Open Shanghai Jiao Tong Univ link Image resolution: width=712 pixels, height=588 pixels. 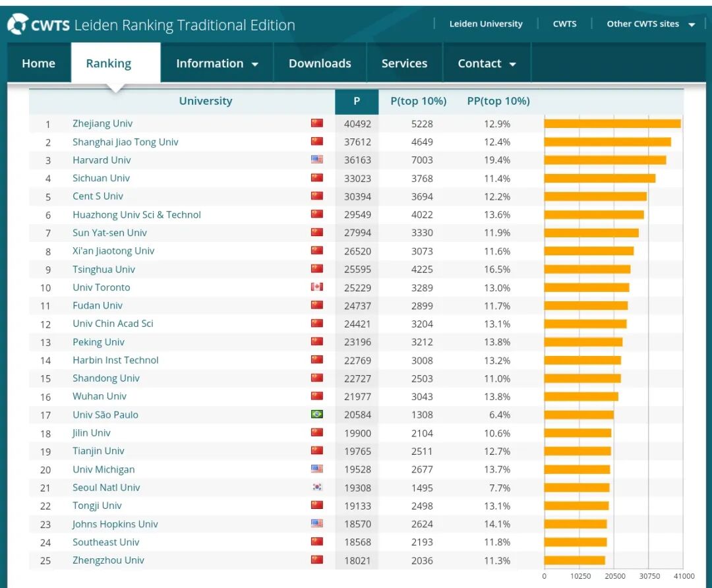coord(125,142)
